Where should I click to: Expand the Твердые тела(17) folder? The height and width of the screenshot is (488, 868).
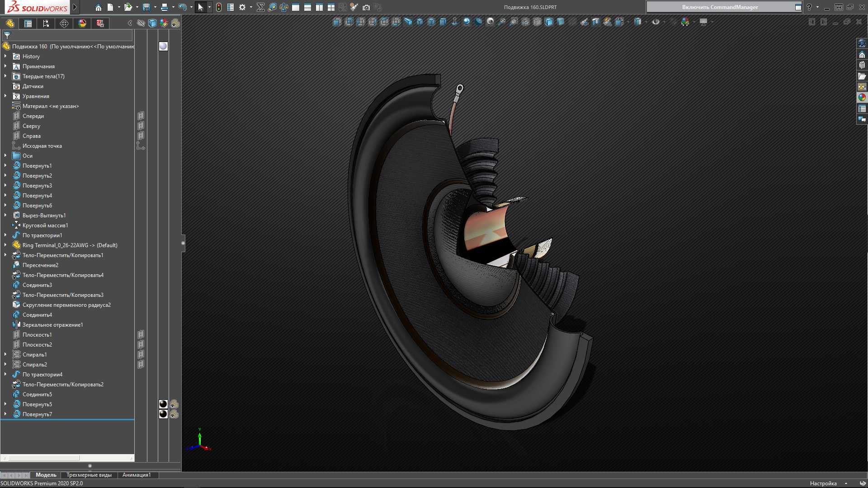[5, 76]
